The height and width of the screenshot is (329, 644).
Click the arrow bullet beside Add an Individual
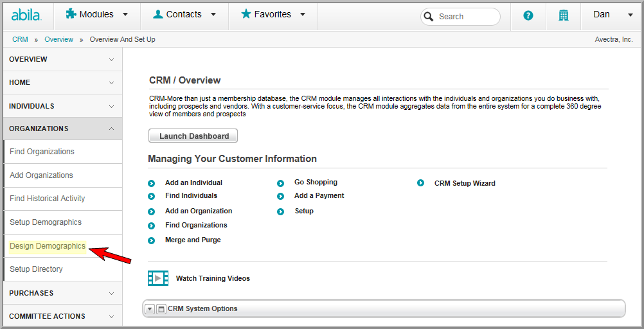(152, 184)
